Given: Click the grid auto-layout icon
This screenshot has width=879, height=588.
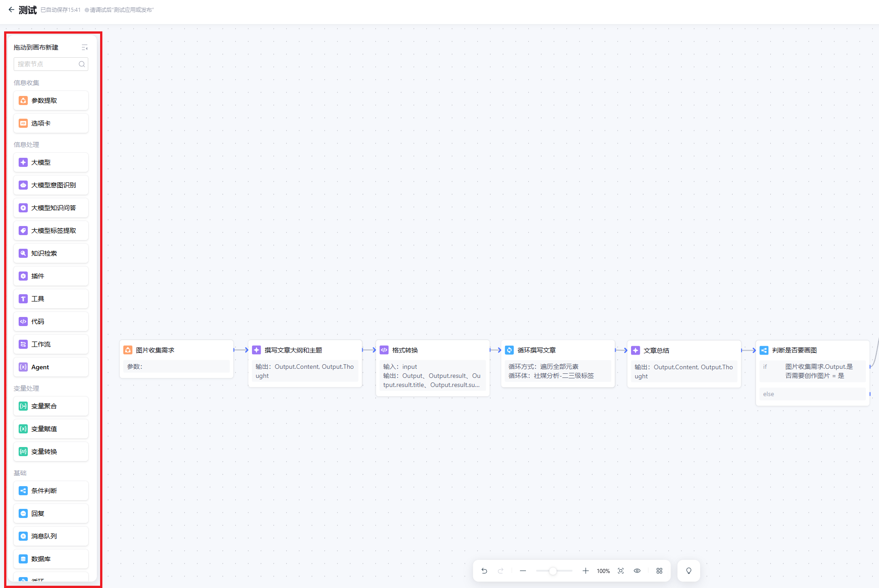Looking at the screenshot, I should [659, 571].
